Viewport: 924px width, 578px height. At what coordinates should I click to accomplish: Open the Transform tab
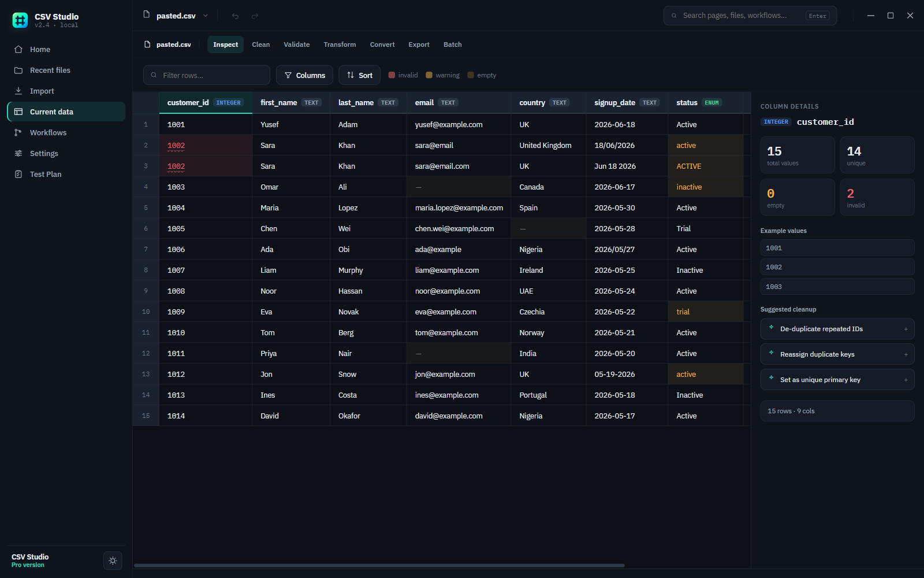(340, 45)
